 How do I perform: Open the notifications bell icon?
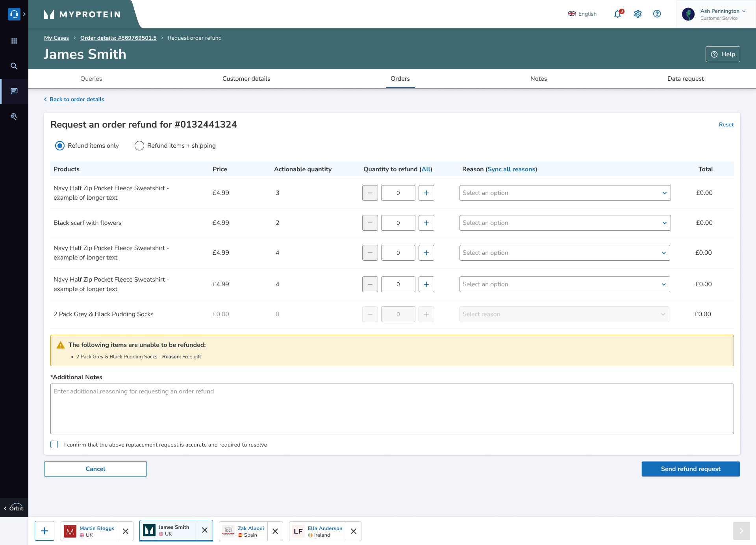(x=617, y=14)
